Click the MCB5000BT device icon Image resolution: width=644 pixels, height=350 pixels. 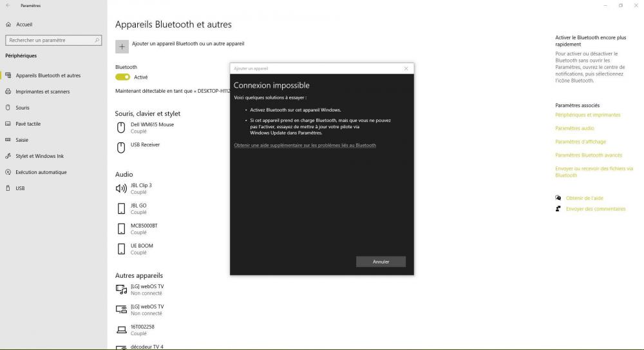coord(121,229)
